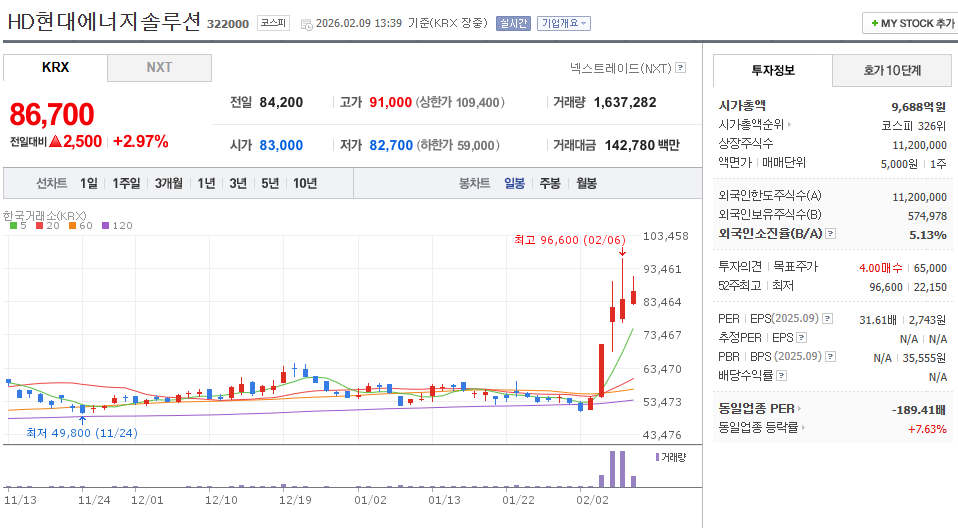Image resolution: width=958 pixels, height=528 pixels.
Task: Click 고가 value 91,000
Action: pyautogui.click(x=390, y=102)
